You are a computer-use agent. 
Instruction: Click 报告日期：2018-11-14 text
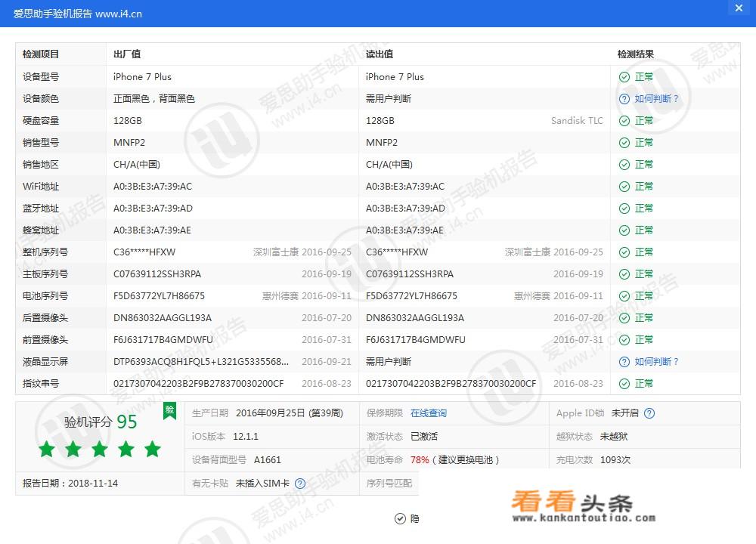pos(70,484)
